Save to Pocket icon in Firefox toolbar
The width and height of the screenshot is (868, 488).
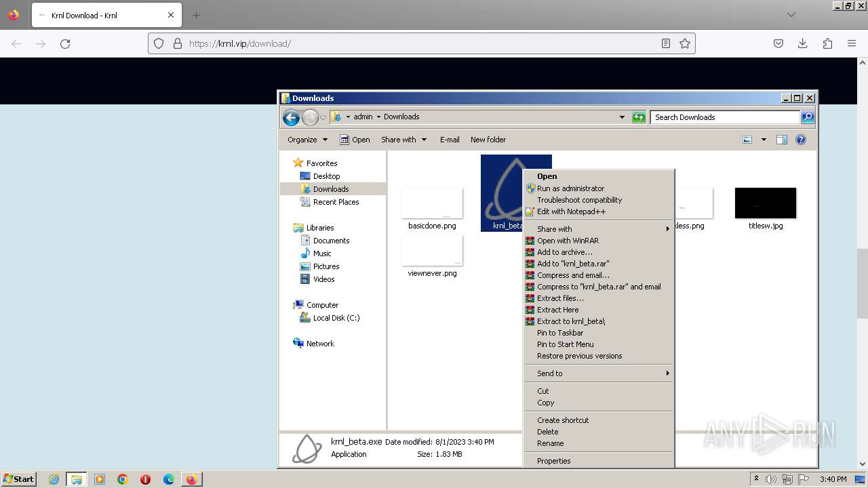pyautogui.click(x=778, y=43)
